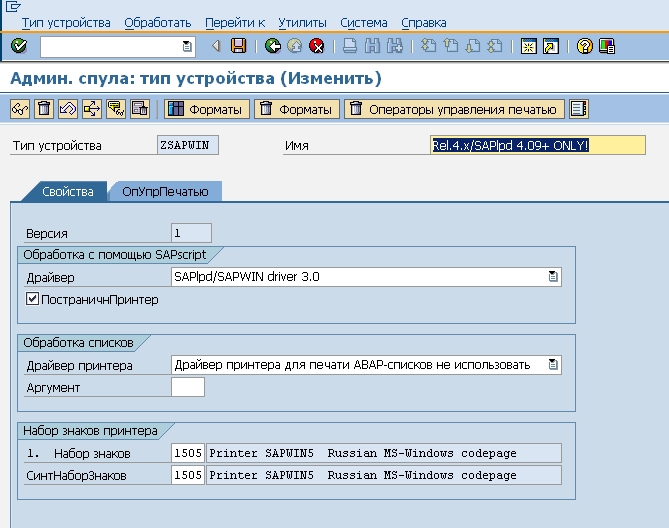669x528 pixels.
Task: Click the yellow Help question mark icon
Action: click(x=585, y=46)
